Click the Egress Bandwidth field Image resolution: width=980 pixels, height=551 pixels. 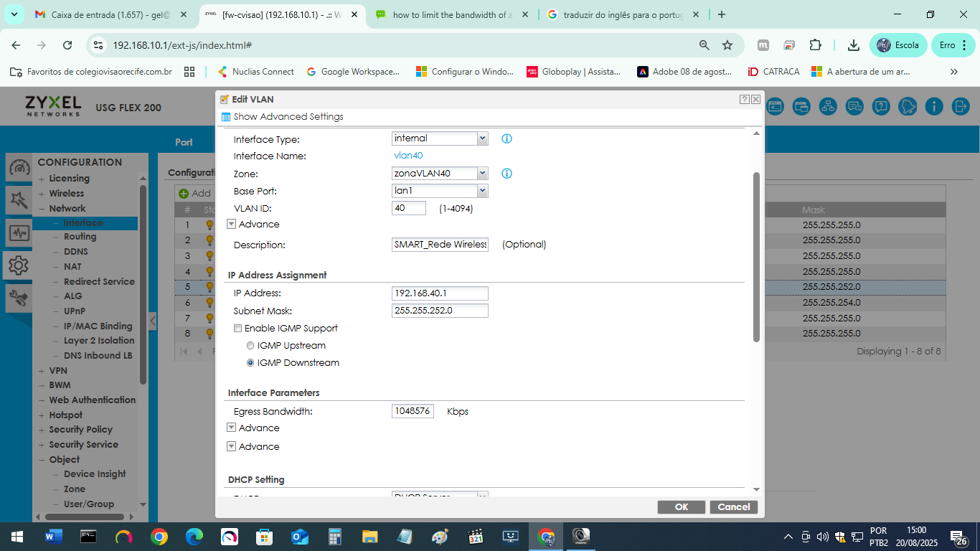(x=413, y=411)
